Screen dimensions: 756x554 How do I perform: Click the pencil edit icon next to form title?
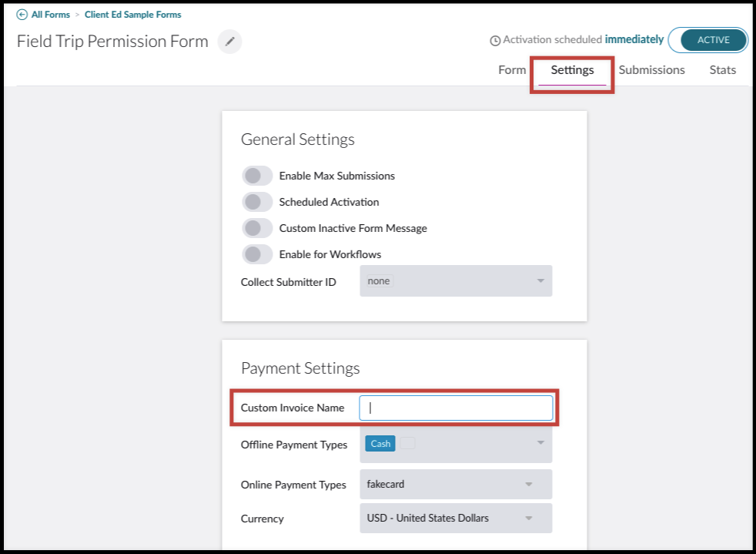coord(230,42)
